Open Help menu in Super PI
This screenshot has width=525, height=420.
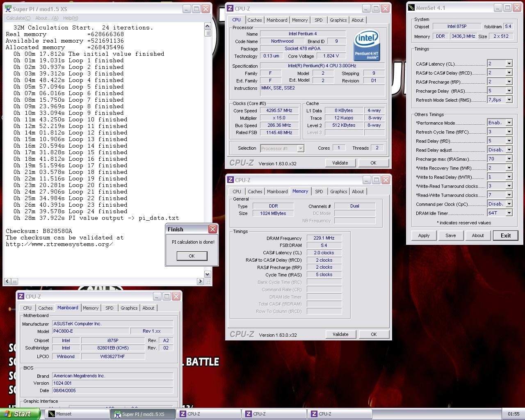click(71, 18)
